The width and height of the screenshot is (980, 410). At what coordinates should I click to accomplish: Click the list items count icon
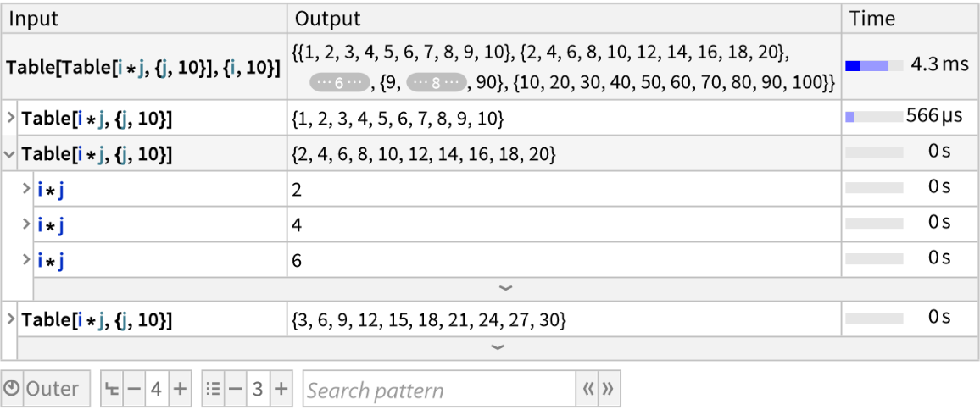click(x=214, y=390)
